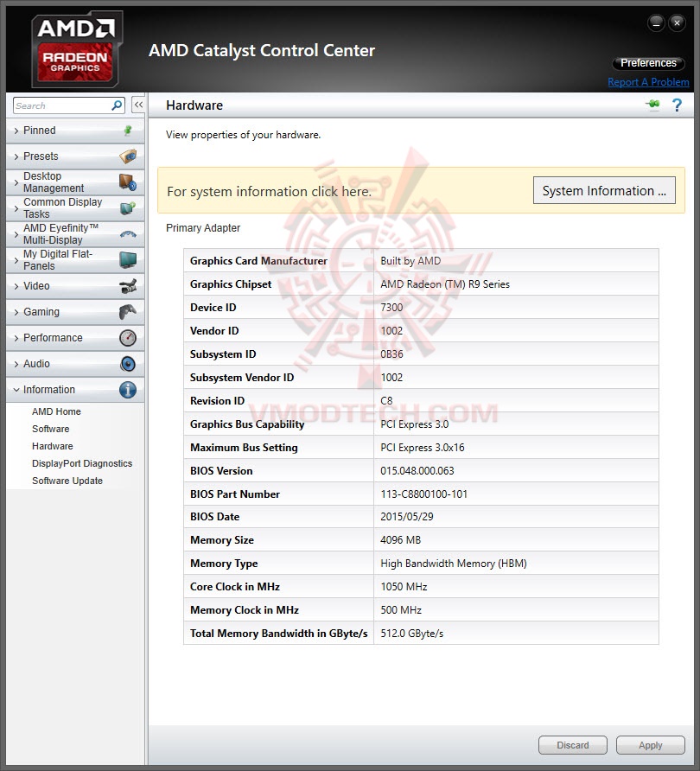Click BIOS Version value 015.048.000.063
This screenshot has height=771, width=700.
(x=417, y=470)
